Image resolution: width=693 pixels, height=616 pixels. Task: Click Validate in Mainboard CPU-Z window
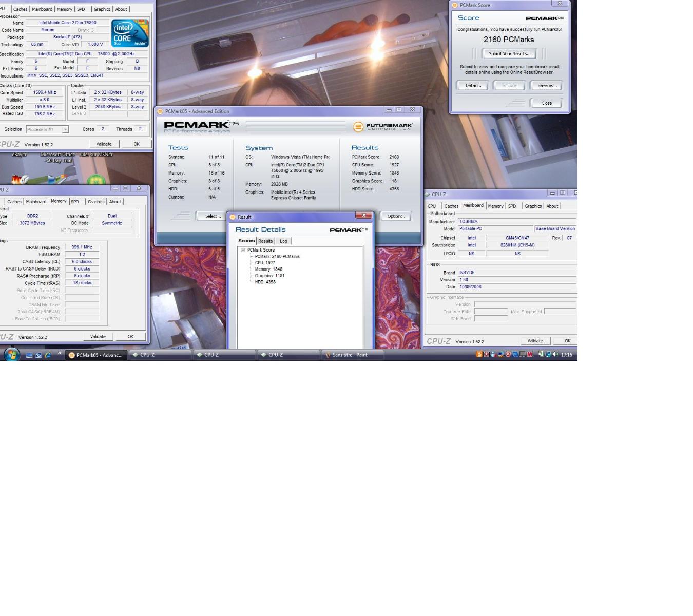tap(535, 341)
